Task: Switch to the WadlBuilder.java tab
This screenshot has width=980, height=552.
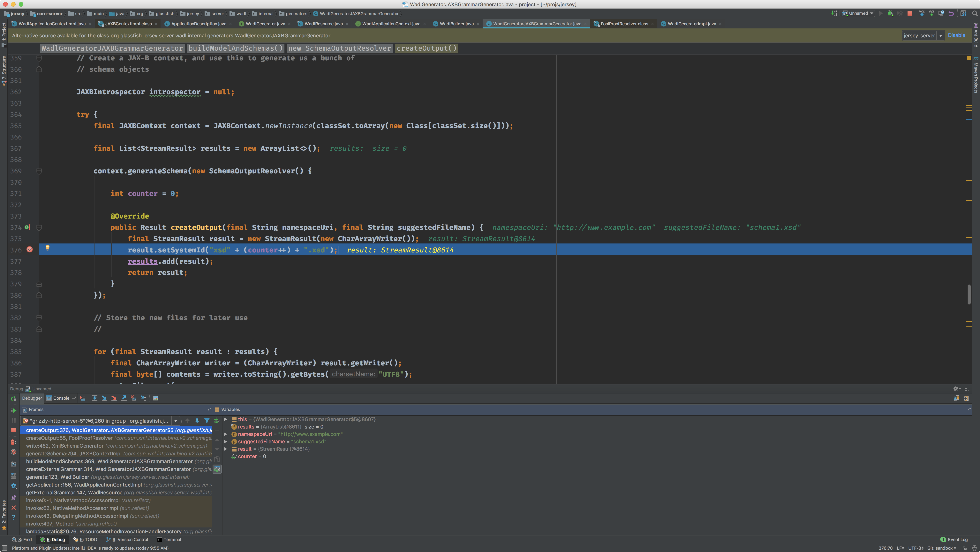Action: (456, 24)
